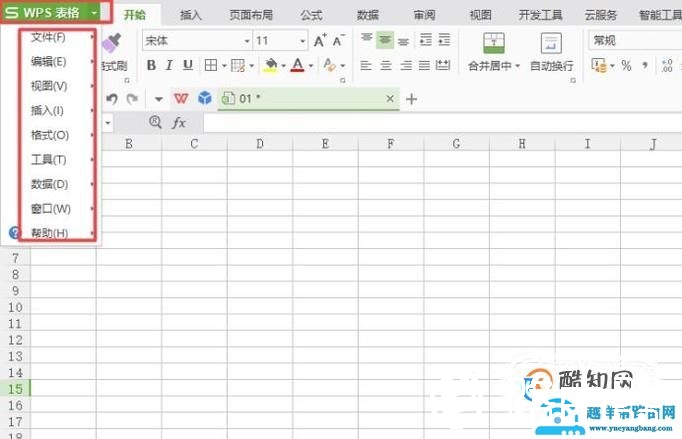Apply thousands separator comma style
This screenshot has width=682, height=439.
[x=645, y=65]
